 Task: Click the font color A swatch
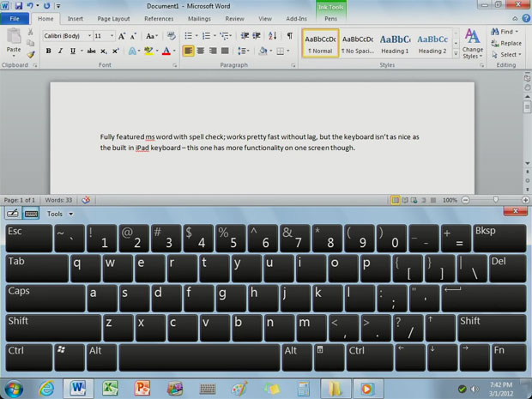166,51
